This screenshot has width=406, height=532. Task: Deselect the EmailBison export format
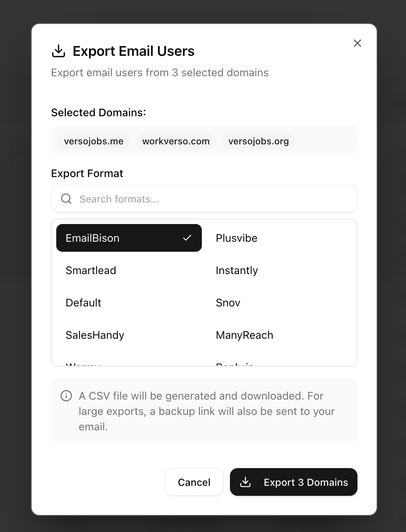(129, 238)
